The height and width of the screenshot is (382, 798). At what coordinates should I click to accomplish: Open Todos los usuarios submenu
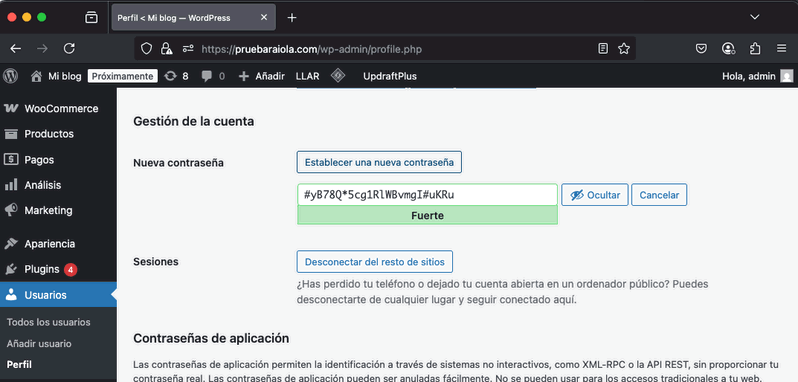tap(48, 322)
